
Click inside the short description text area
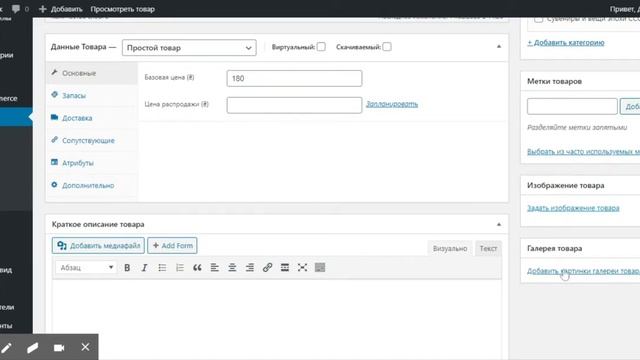[x=277, y=319]
